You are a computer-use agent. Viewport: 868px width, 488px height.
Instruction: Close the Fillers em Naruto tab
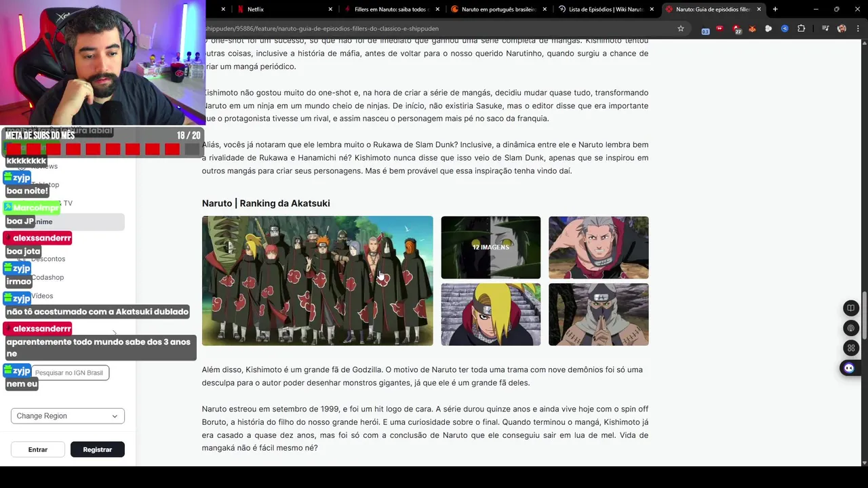click(437, 9)
